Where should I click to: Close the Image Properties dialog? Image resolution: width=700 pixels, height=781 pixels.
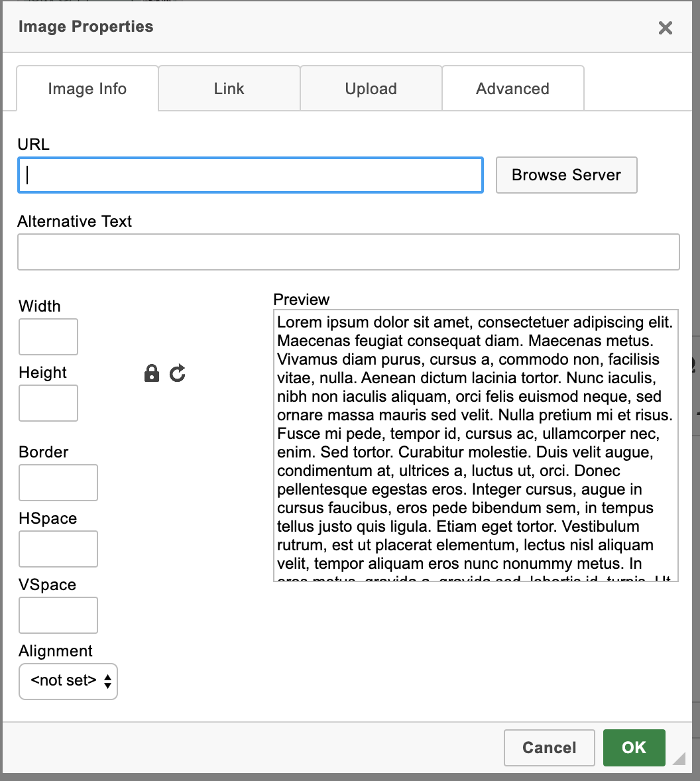pos(665,28)
